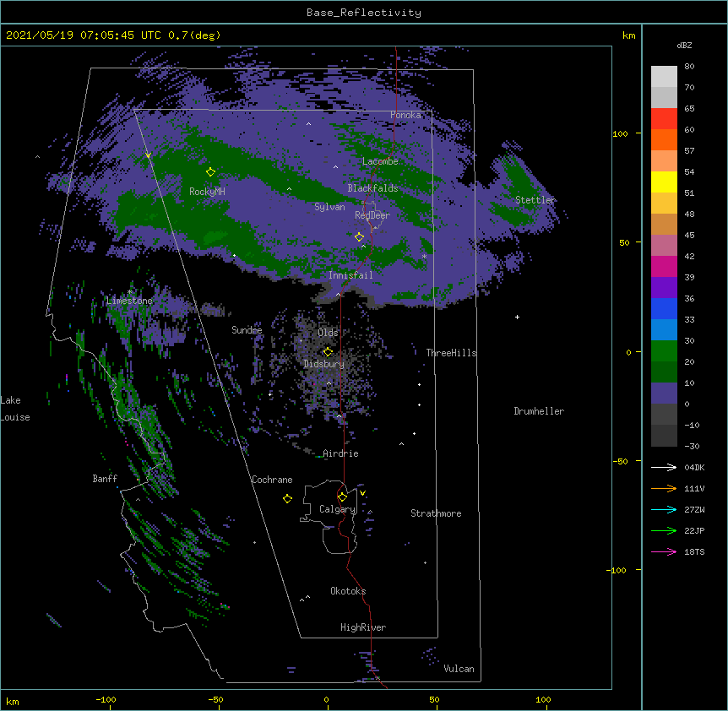Screen dimensions: 728x711
Task: Click the Olds town label
Action: [328, 333]
